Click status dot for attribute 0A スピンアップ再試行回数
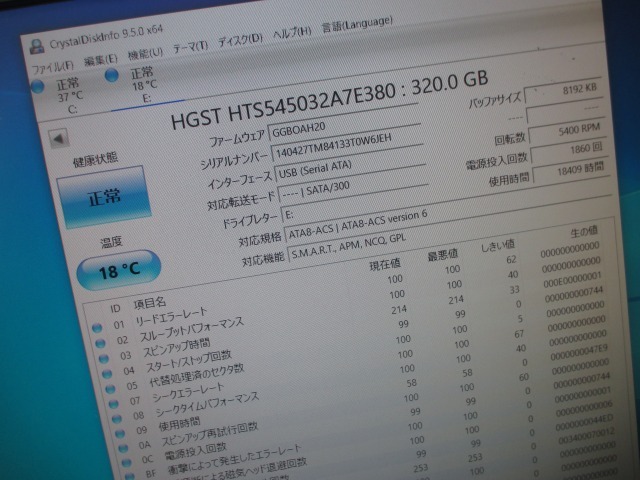The height and width of the screenshot is (480, 640). click(x=123, y=448)
